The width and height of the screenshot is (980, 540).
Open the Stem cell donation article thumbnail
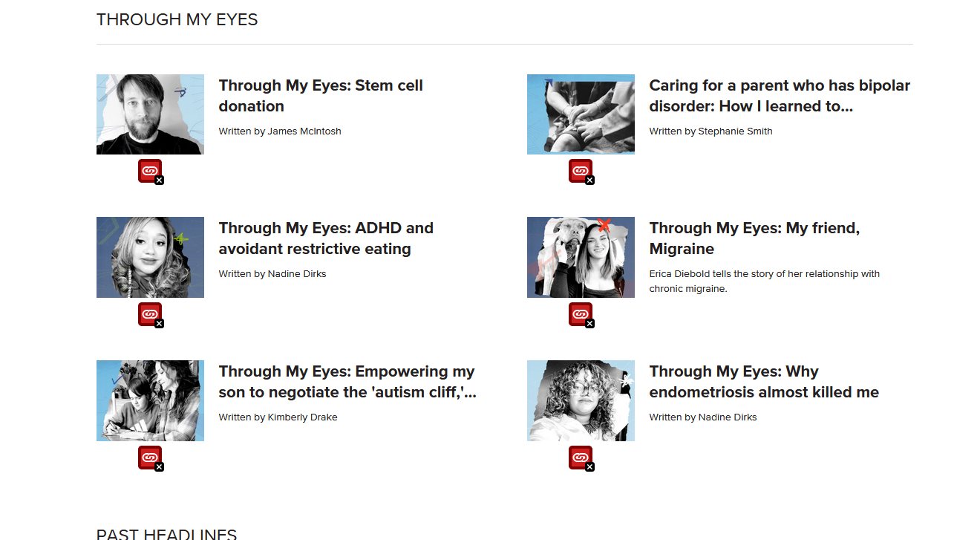(x=150, y=114)
